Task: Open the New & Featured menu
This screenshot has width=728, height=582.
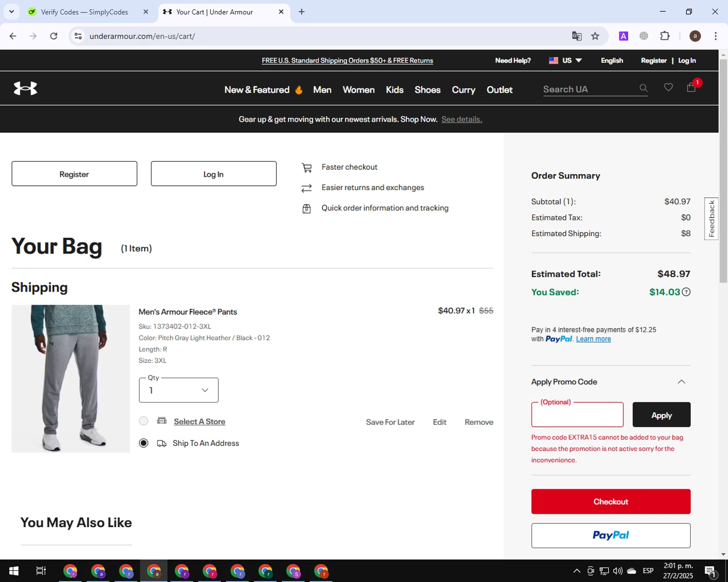Action: (x=264, y=90)
